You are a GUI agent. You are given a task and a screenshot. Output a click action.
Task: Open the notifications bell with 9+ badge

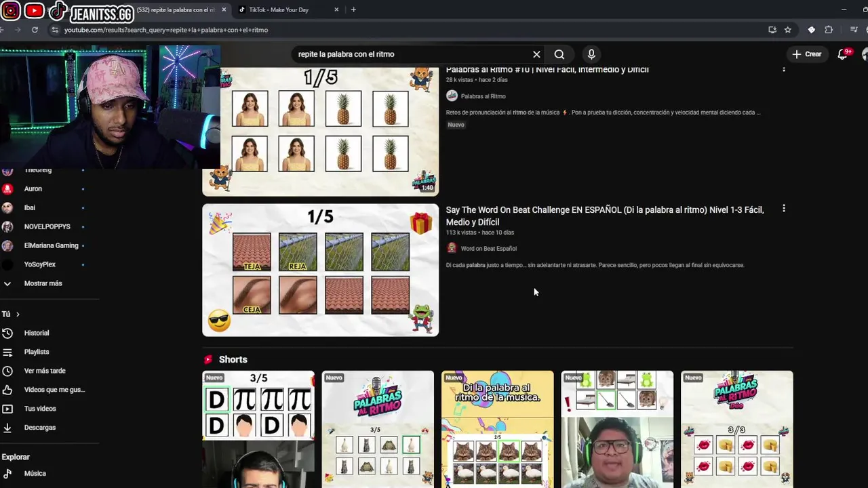tap(843, 54)
